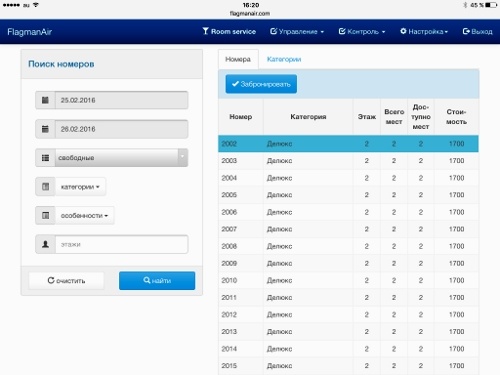
Task: Click the очистить reset button
Action: (66, 281)
